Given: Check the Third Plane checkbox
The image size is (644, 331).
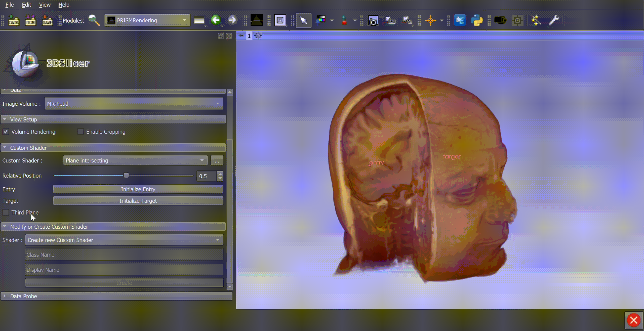Looking at the screenshot, I should [6, 213].
